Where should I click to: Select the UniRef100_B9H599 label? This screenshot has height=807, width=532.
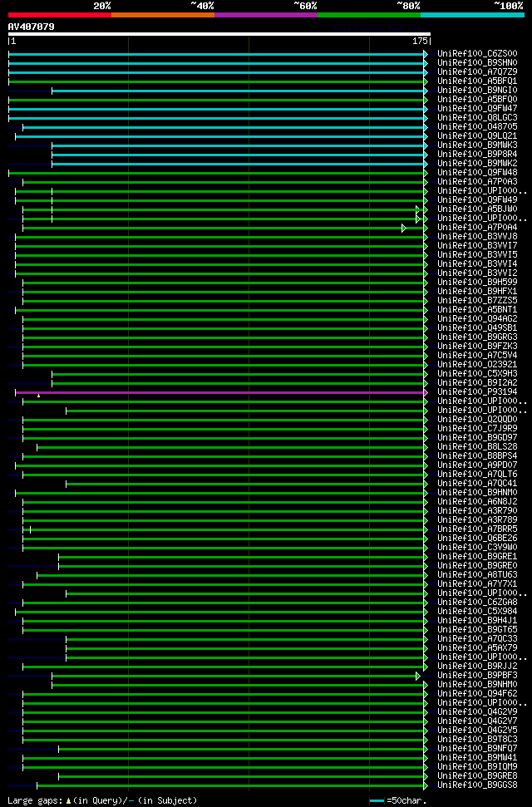pos(477,282)
